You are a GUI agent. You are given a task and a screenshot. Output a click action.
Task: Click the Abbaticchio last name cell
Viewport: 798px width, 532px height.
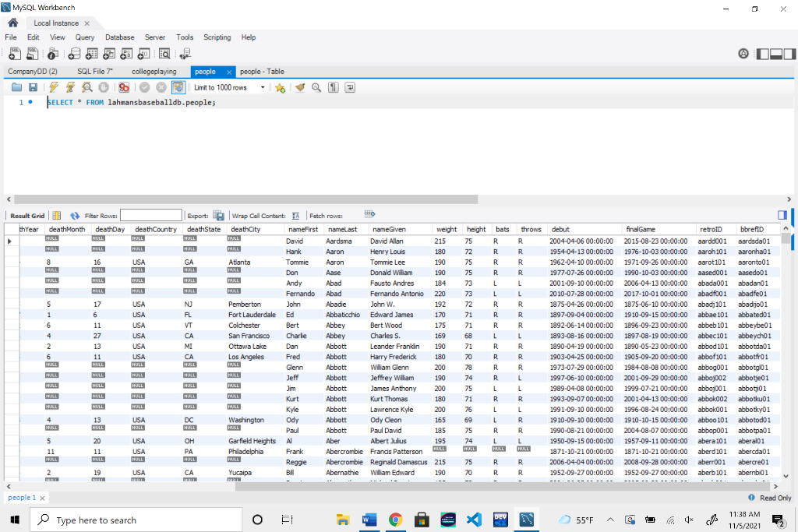pyautogui.click(x=343, y=315)
